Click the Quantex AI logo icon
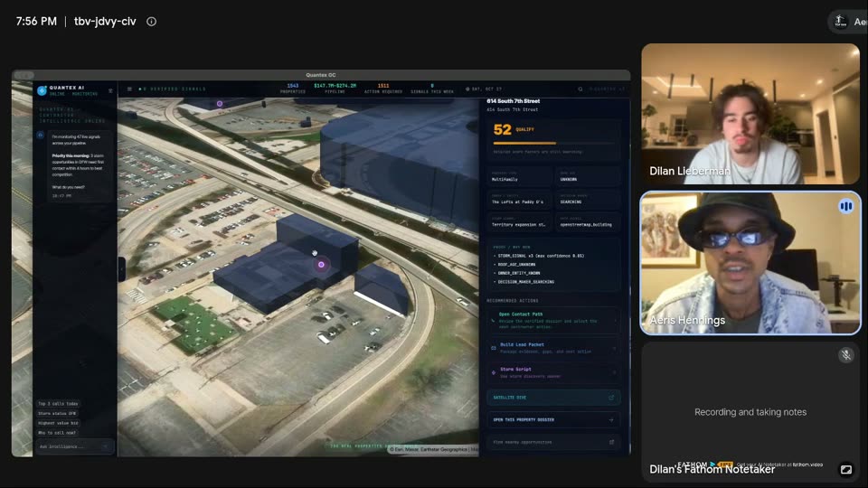This screenshot has height=488, width=868. 42,90
